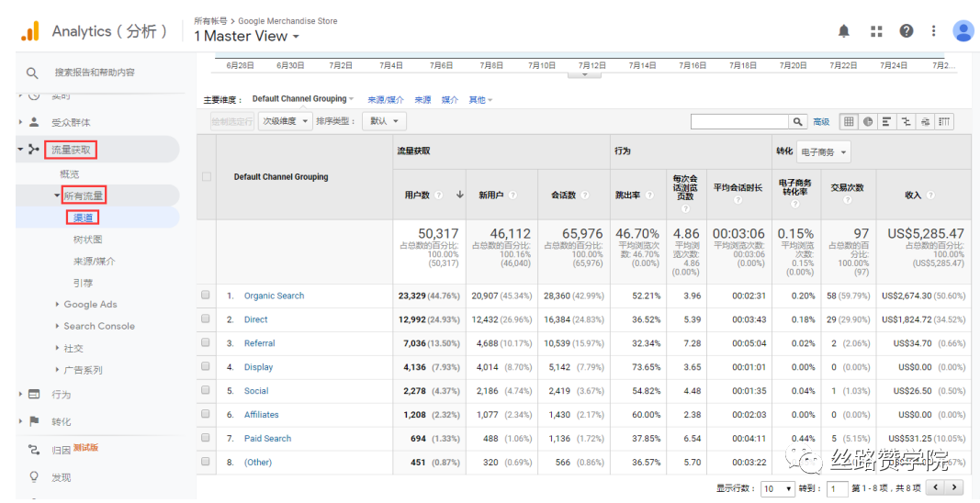
Task: Toggle the select-all rows checkbox
Action: click(x=207, y=177)
